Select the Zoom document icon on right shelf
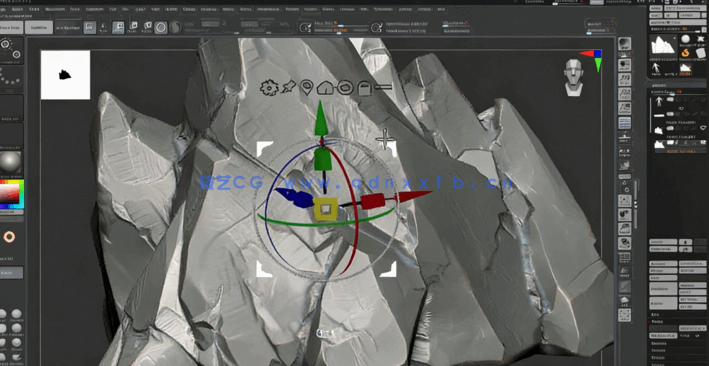Screen dimensions: 709x366 pyautogui.click(x=624, y=79)
